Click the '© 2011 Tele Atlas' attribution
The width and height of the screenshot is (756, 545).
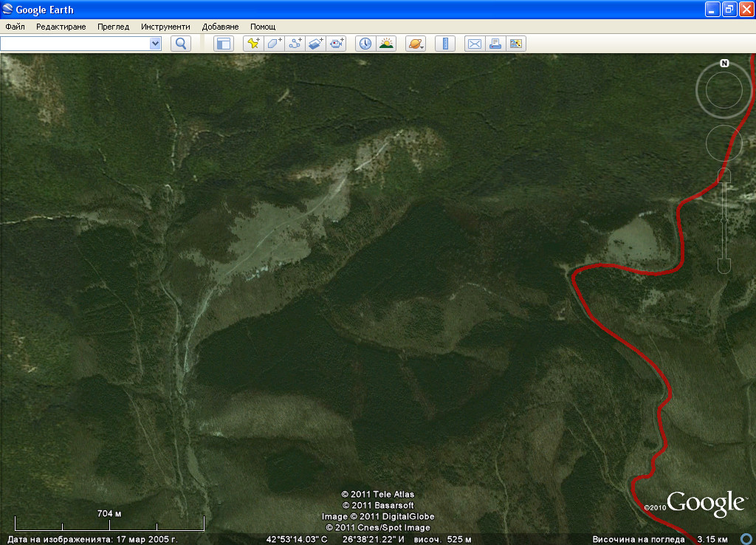(378, 494)
